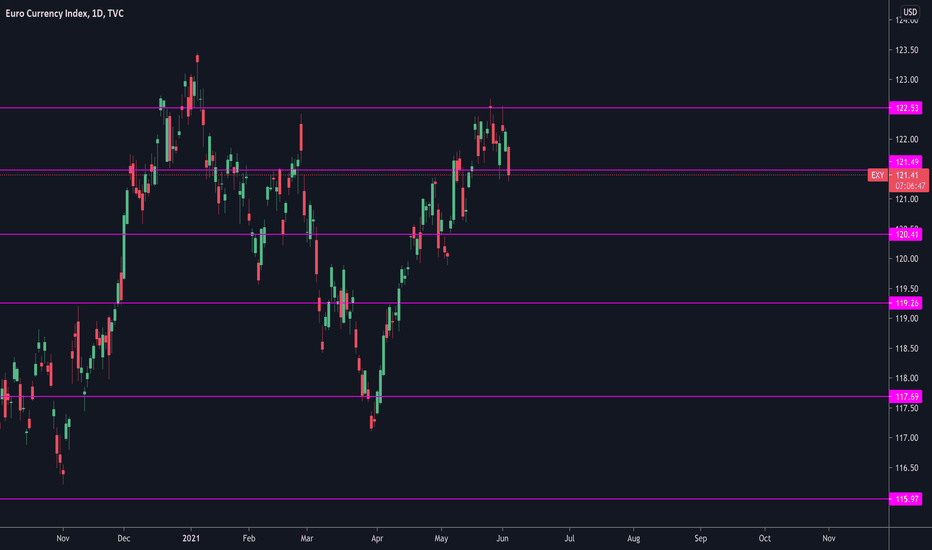Click the Aug label on time axis
This screenshot has width=932, height=550.
coord(634,538)
